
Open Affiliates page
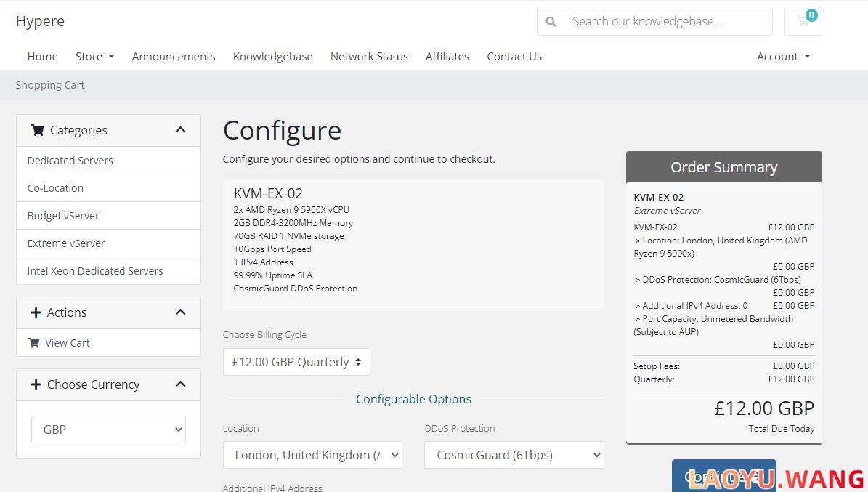pos(447,57)
